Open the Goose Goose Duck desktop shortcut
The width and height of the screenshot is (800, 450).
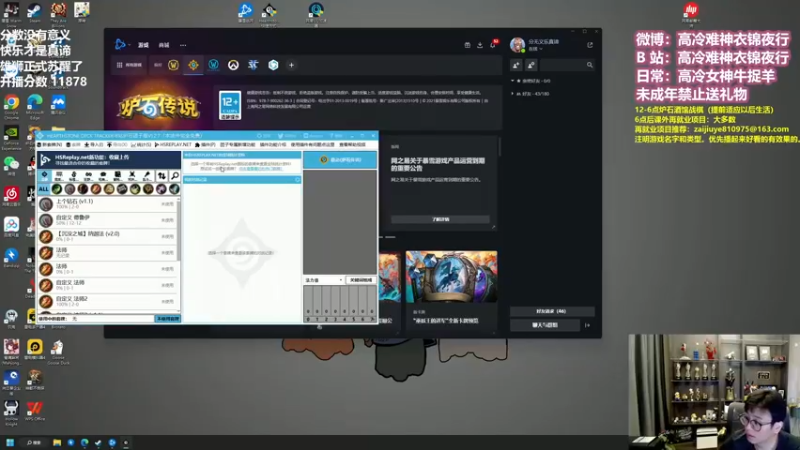tap(58, 353)
